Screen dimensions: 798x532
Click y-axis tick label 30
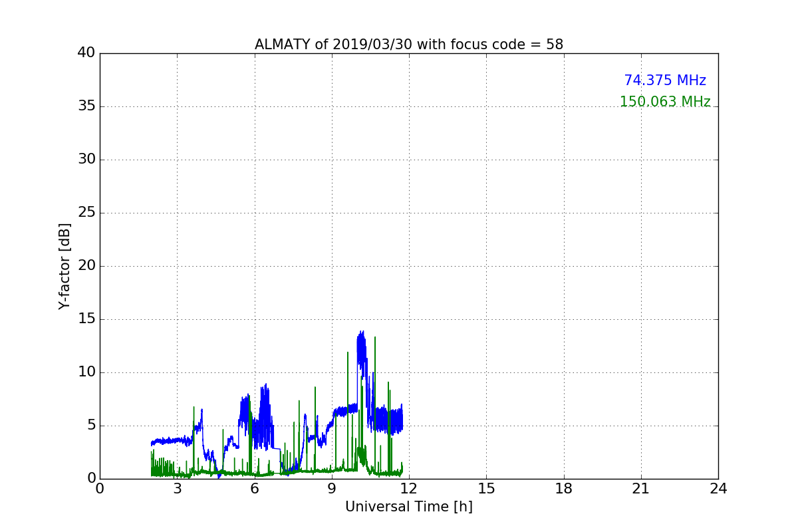click(x=86, y=160)
